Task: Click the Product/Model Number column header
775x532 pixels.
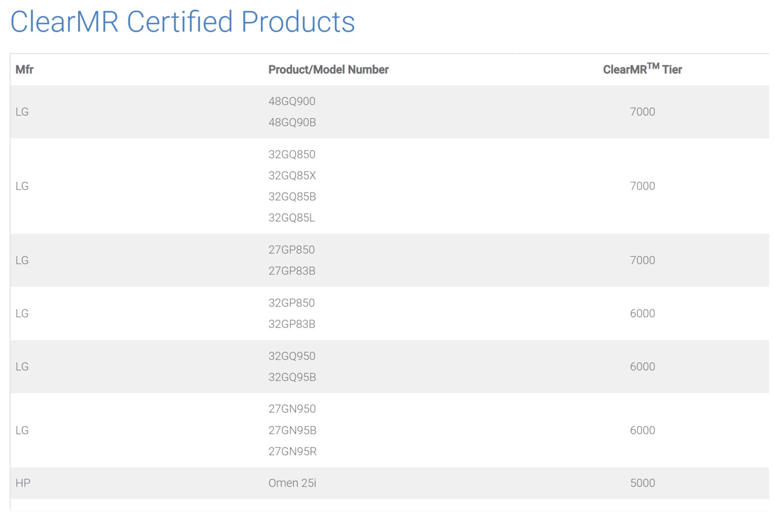Action: coord(328,69)
